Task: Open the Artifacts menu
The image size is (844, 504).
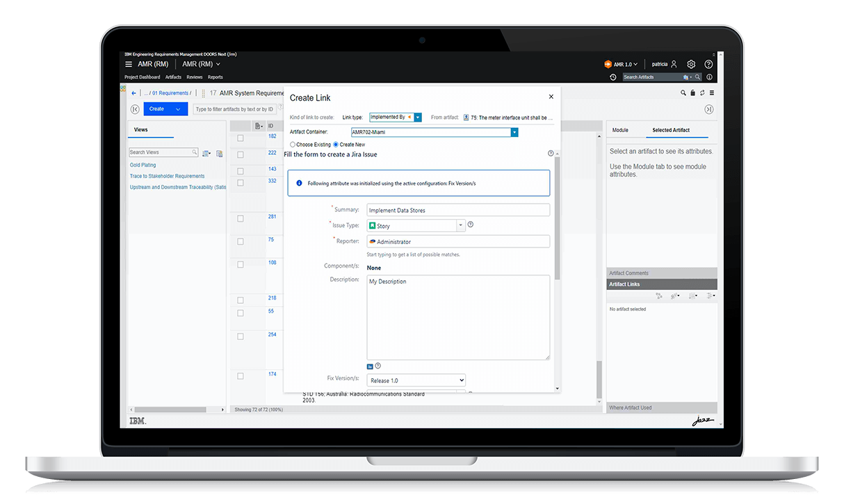Action: [x=173, y=77]
